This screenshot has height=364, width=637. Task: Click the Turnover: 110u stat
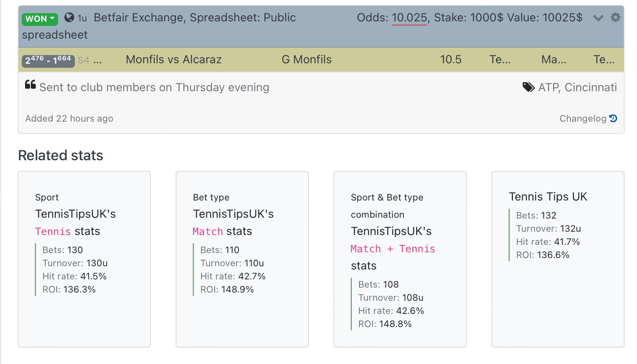coord(232,263)
